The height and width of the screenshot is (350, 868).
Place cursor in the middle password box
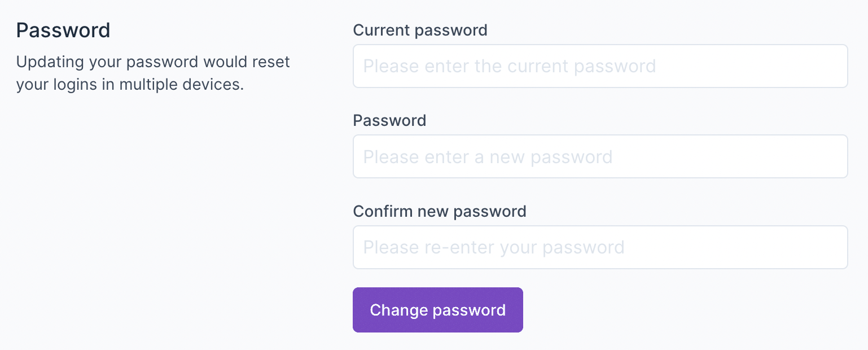pyautogui.click(x=600, y=156)
